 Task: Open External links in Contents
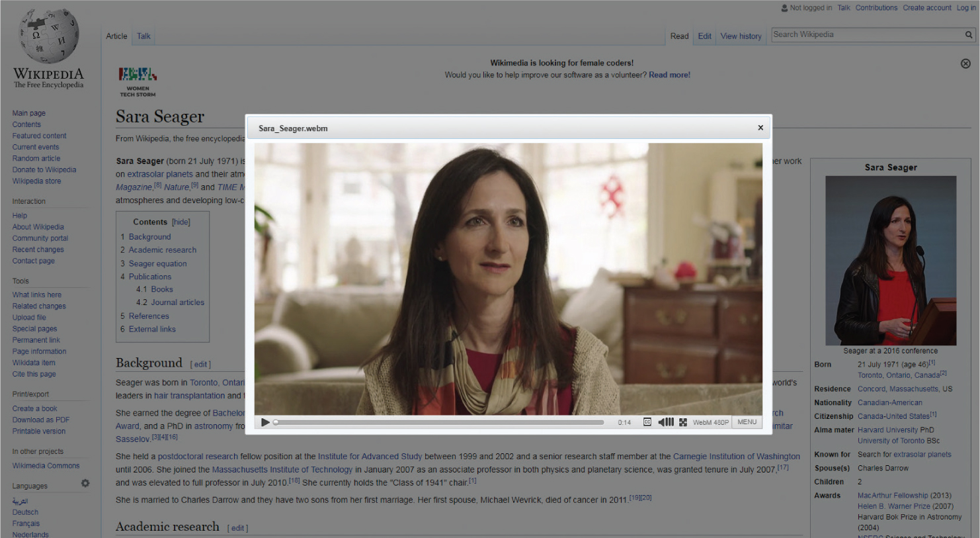[x=152, y=329]
